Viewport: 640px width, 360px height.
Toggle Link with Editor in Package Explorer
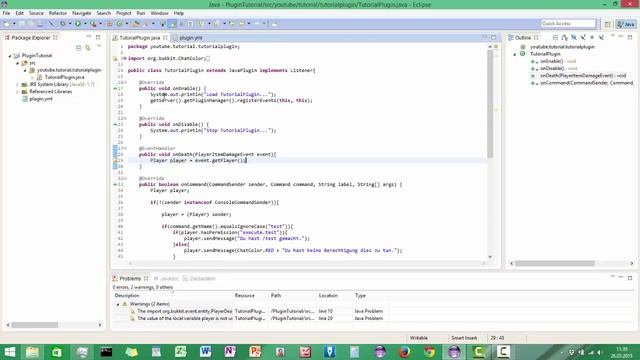pos(88,48)
